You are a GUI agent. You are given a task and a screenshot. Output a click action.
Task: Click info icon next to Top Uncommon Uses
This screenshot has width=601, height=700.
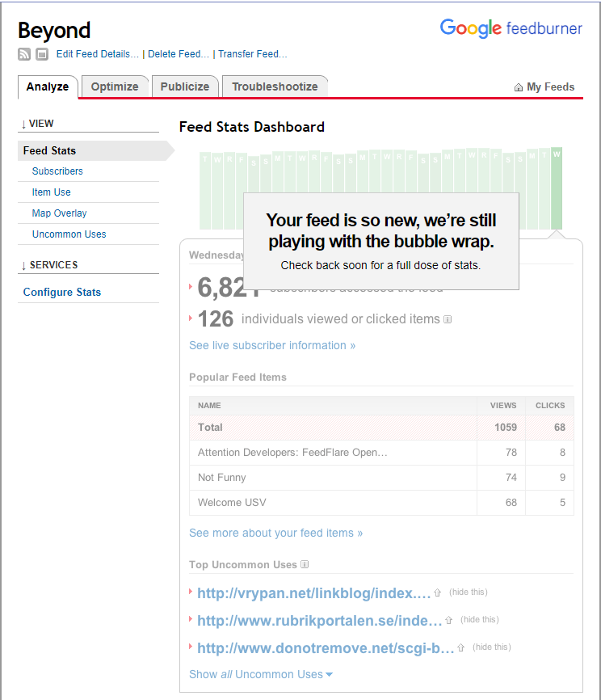(x=305, y=564)
